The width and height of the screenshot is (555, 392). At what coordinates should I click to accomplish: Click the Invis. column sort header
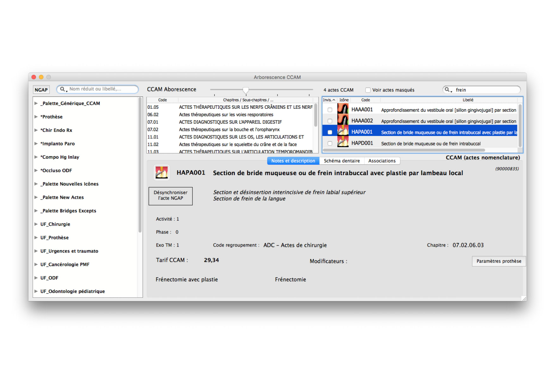tap(329, 100)
